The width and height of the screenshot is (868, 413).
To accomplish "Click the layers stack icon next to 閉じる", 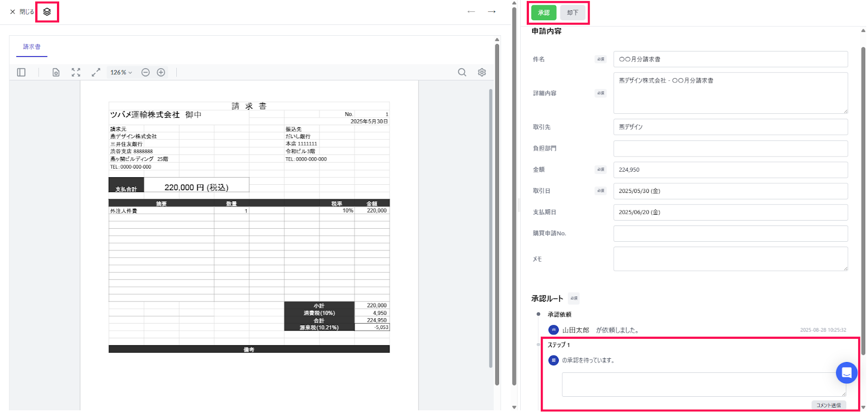I will 47,12.
